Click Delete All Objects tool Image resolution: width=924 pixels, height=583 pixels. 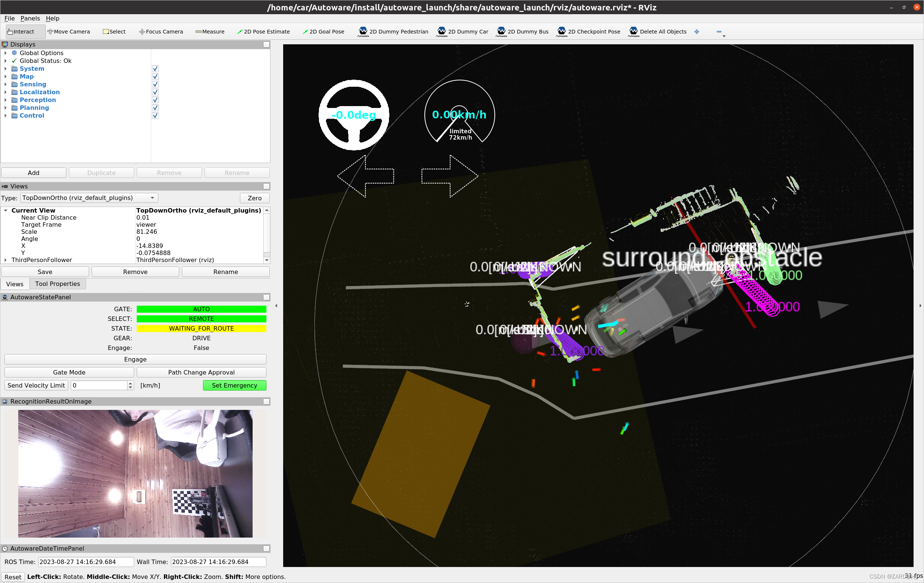click(x=657, y=31)
